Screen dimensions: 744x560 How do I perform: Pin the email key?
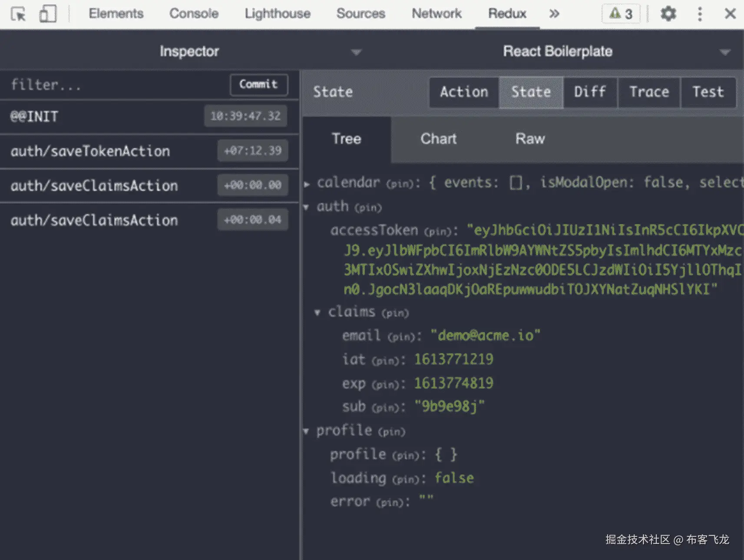[401, 337]
